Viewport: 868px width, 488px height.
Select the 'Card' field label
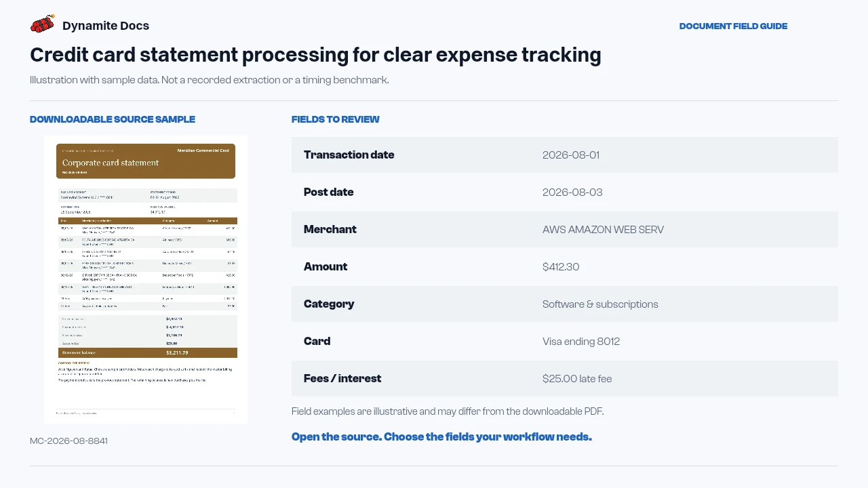(x=317, y=341)
